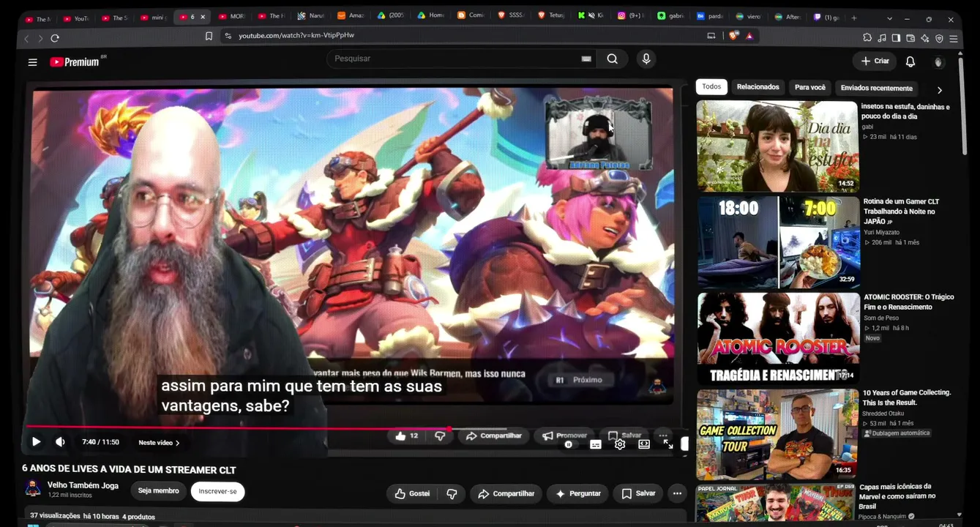Open the 'ATOMIC ROOSTER' video thumbnail
980x527 pixels.
coord(779,338)
